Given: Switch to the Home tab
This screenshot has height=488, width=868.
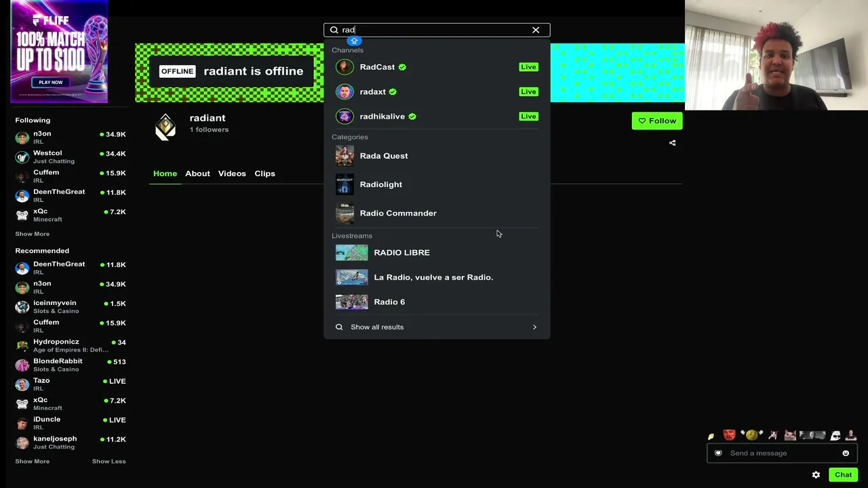Looking at the screenshot, I should pyautogui.click(x=165, y=174).
